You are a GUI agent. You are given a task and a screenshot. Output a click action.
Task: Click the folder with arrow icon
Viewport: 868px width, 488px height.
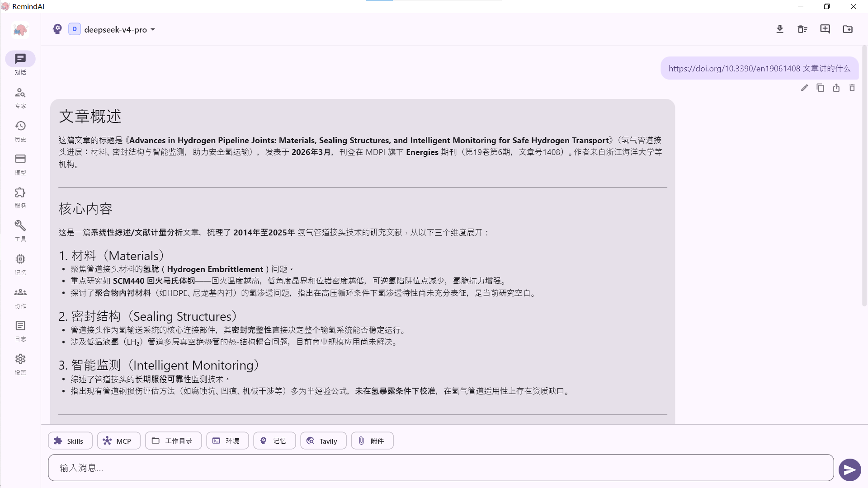(x=848, y=29)
